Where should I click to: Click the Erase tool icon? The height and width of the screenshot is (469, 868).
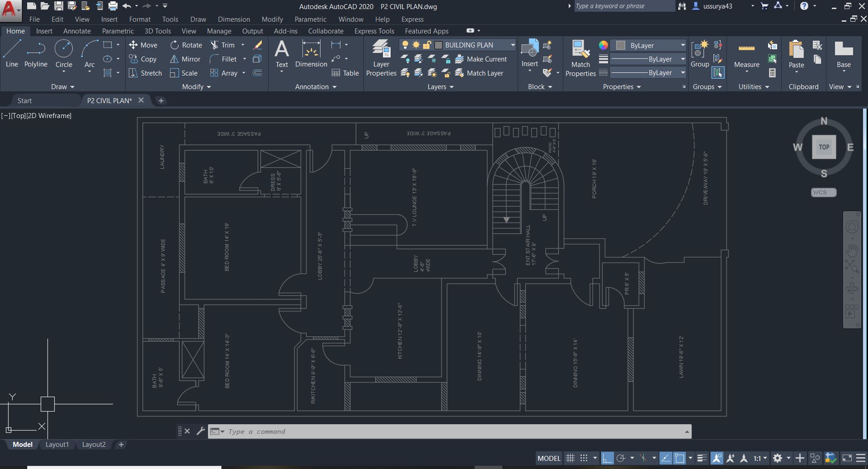tap(258, 45)
